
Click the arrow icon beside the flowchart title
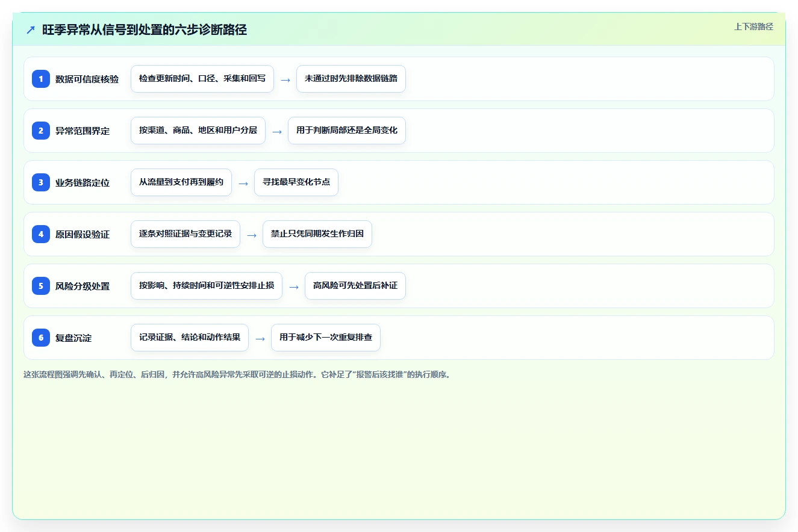coord(31,30)
